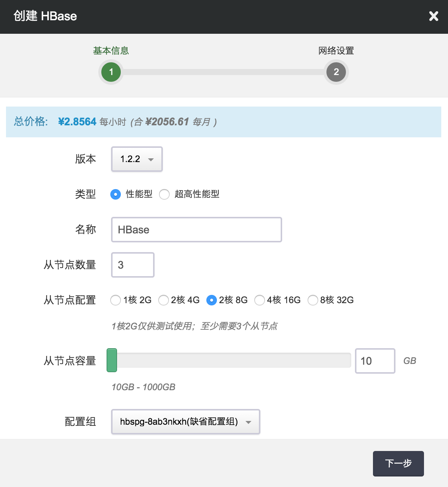Click the green 从节点容量 slider handle
Screen dimensions: 448x487
pyautogui.click(x=112, y=360)
